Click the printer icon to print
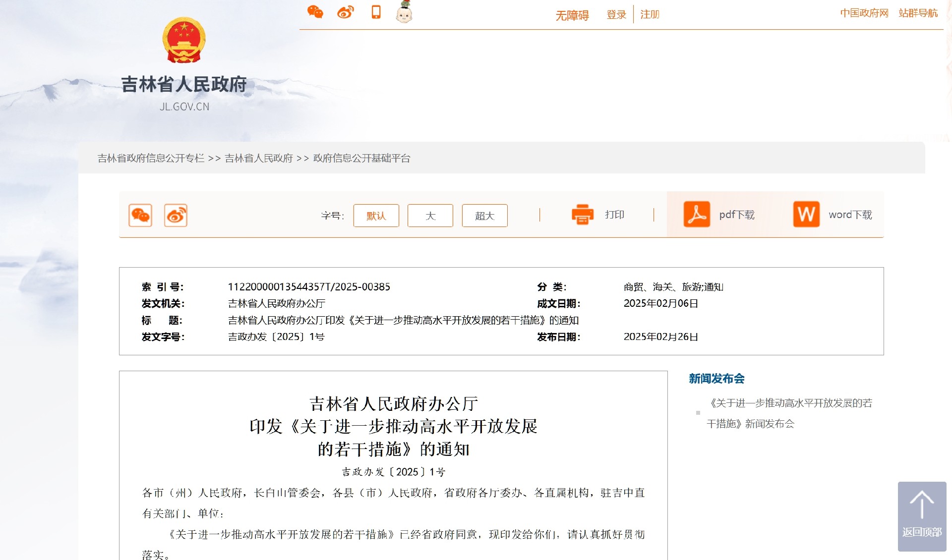The image size is (952, 560). (583, 215)
